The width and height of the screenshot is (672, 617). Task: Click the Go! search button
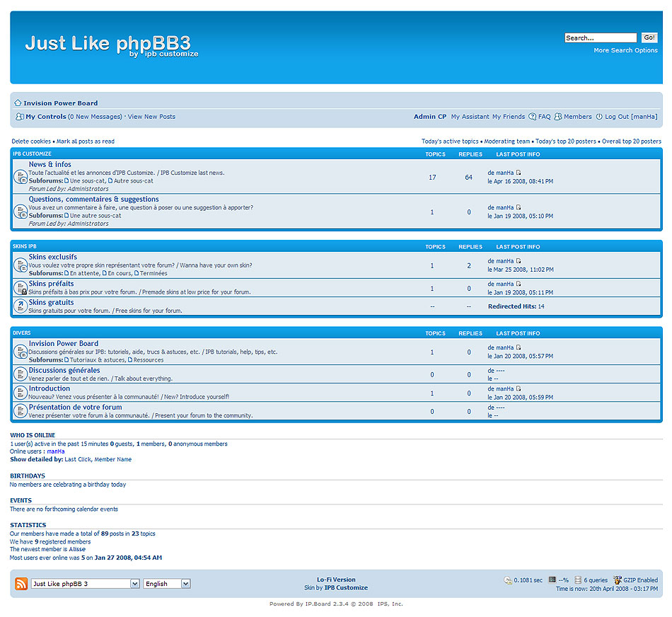[x=649, y=38]
